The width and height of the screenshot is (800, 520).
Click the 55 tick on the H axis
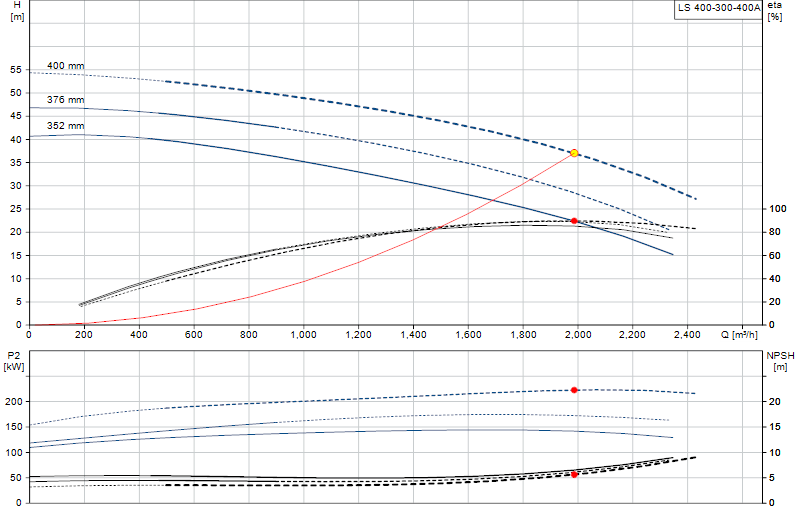[x=16, y=70]
